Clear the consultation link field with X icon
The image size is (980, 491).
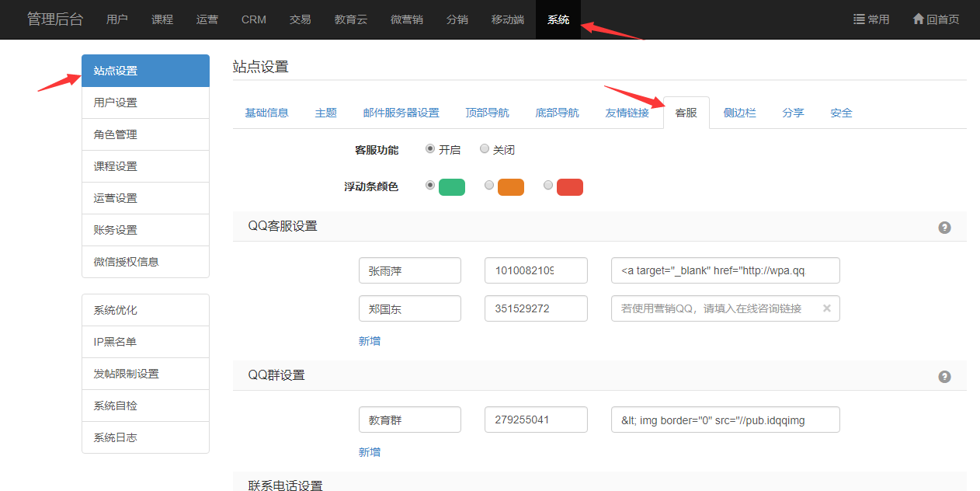(x=826, y=308)
